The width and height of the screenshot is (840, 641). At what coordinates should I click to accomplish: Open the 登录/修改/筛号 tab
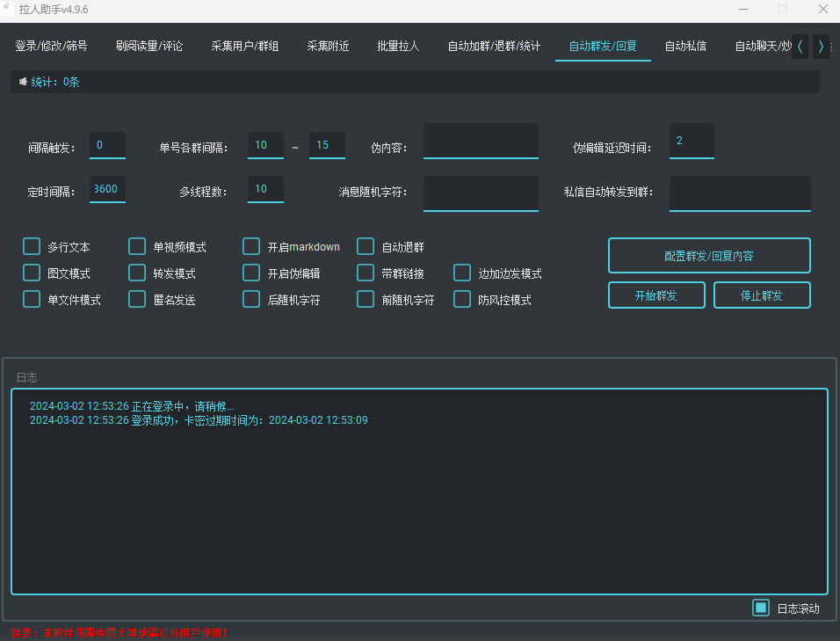point(51,47)
